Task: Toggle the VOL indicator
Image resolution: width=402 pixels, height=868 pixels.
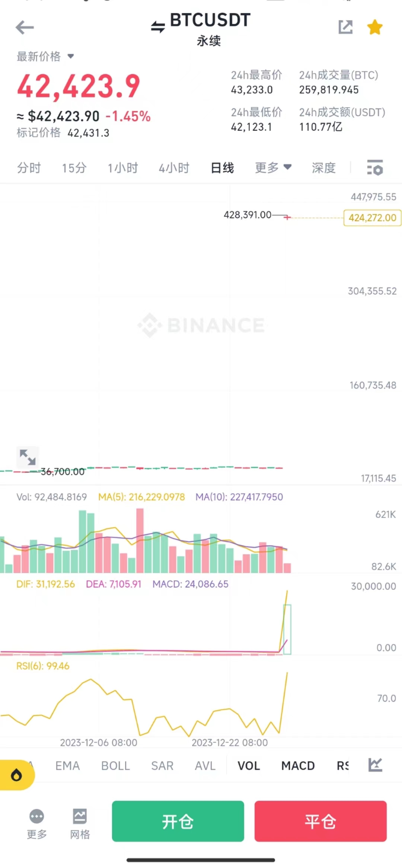Action: pos(249,766)
